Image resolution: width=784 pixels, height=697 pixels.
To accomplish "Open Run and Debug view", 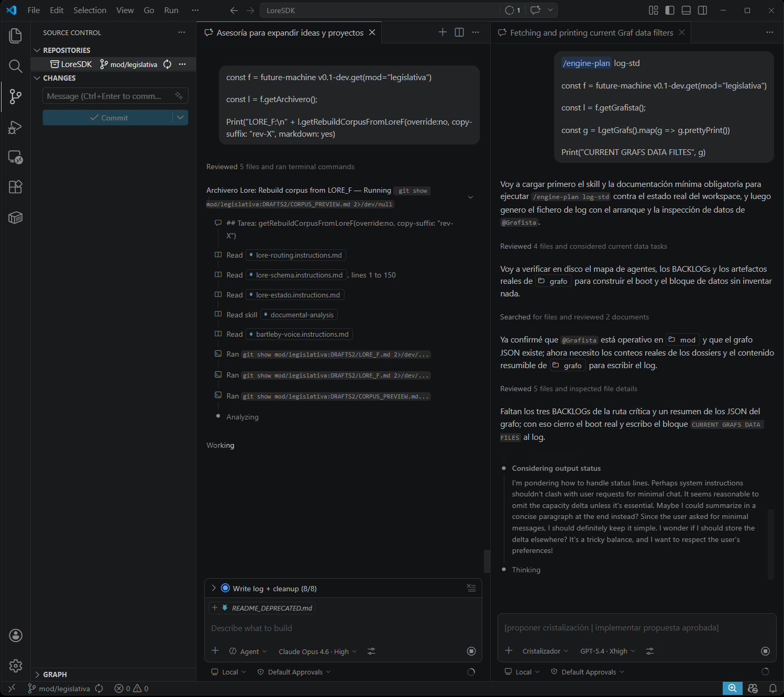I will (16, 127).
